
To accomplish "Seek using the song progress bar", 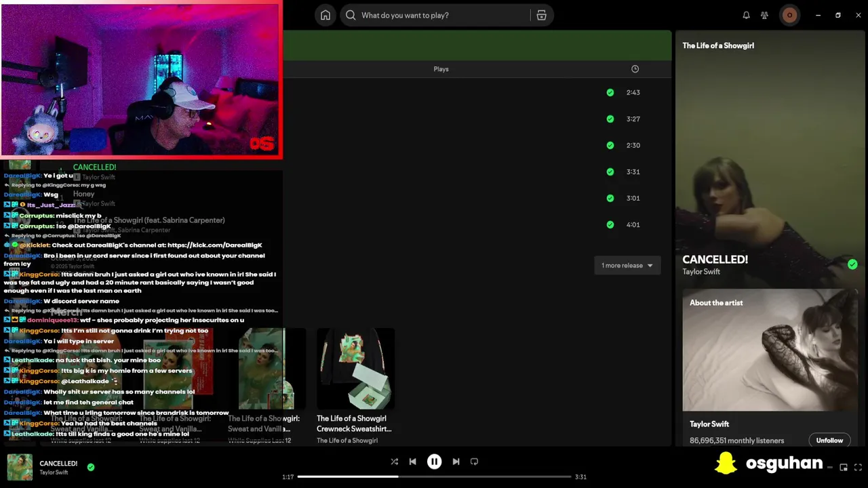I will tap(434, 476).
